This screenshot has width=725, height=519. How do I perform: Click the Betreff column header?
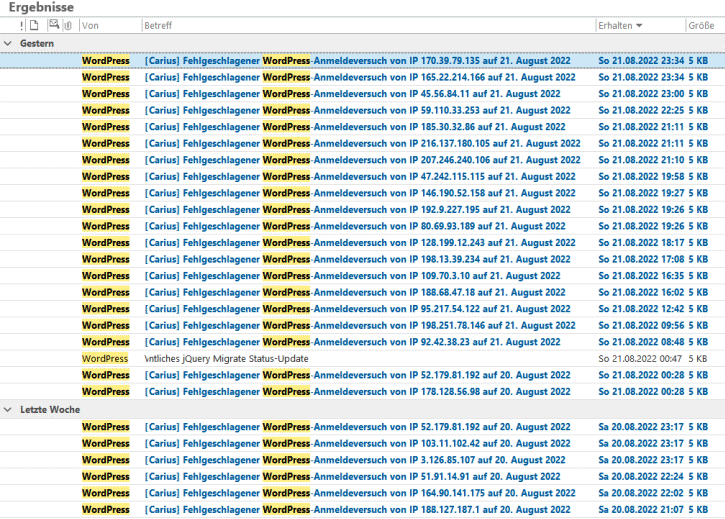[x=158, y=25]
